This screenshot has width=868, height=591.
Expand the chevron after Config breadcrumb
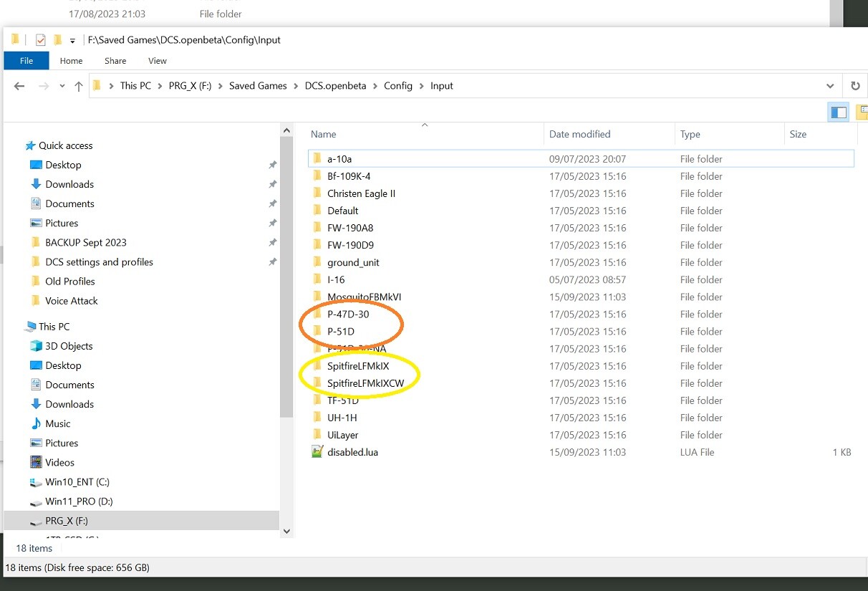tap(422, 86)
